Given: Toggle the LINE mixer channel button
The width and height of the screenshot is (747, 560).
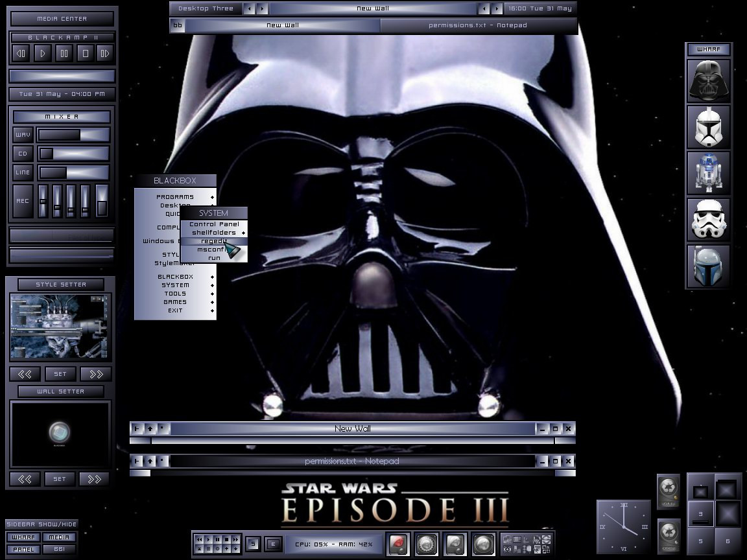Looking at the screenshot, I should (23, 172).
